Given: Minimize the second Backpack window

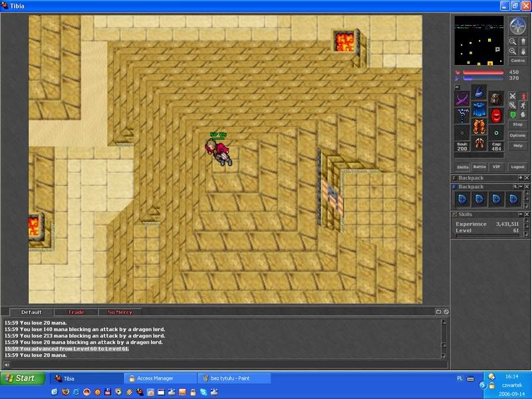Looking at the screenshot, I should 521,187.
